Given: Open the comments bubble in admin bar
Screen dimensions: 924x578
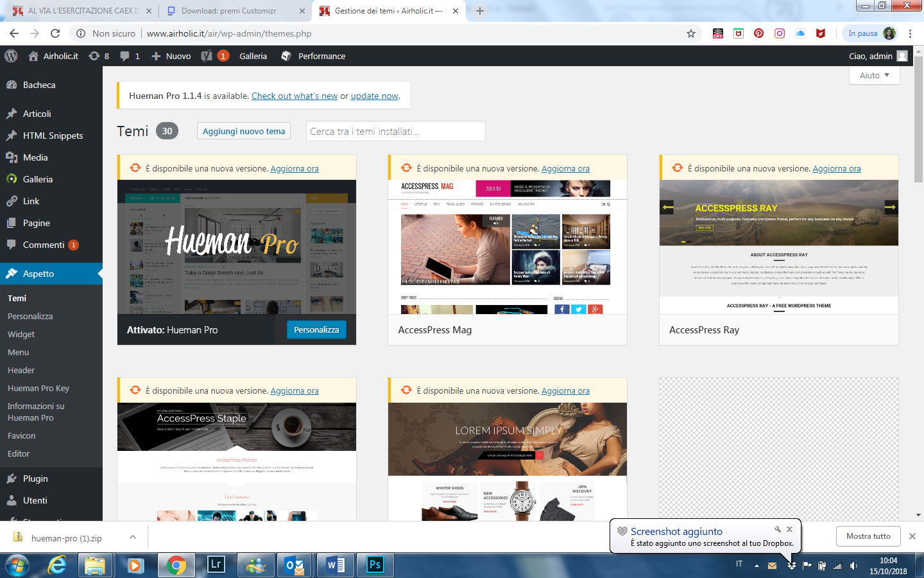Looking at the screenshot, I should pyautogui.click(x=129, y=56).
